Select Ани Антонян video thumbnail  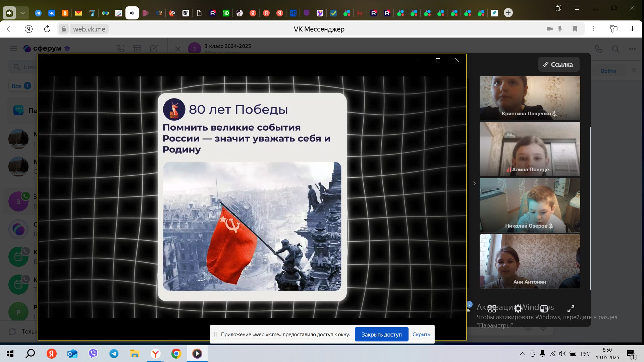(x=530, y=261)
